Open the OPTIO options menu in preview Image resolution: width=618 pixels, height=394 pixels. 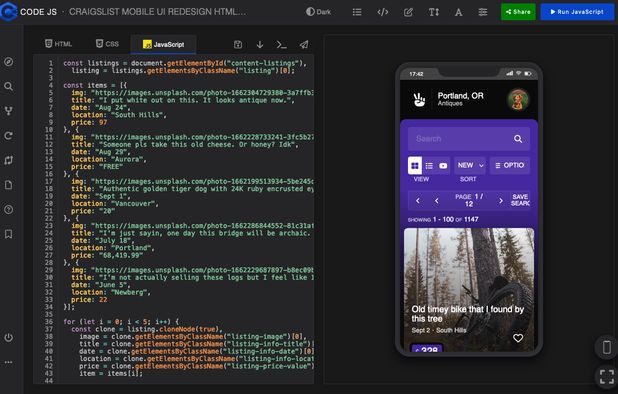coord(510,165)
